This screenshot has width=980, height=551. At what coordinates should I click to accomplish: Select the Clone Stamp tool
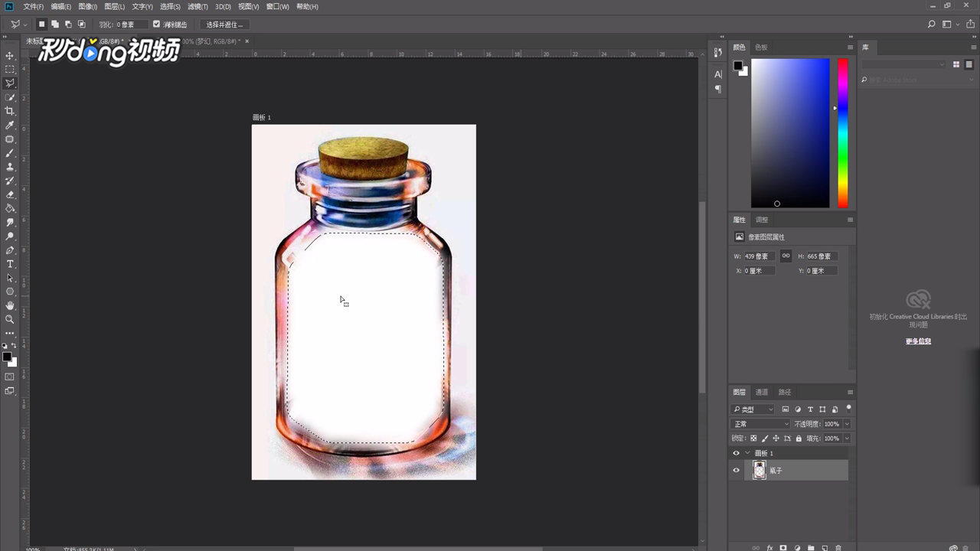click(x=10, y=167)
